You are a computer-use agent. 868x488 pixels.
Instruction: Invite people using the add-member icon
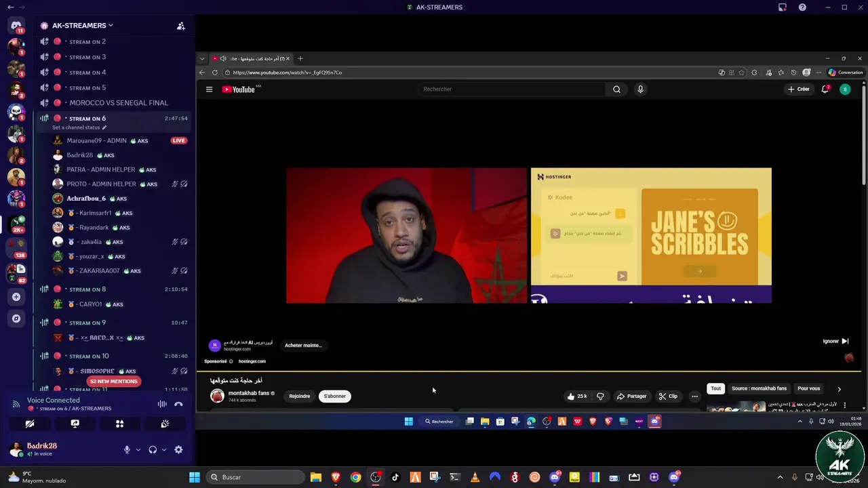[181, 26]
